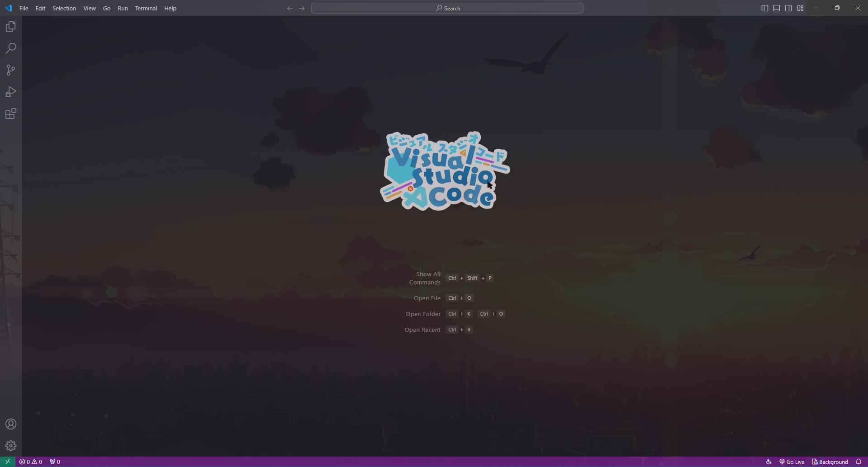Open notifications with the bell icon

tap(859, 462)
